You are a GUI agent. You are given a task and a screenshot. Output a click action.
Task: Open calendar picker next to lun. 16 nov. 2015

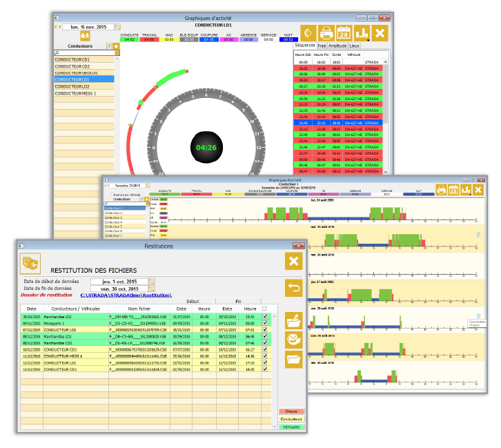pos(117,27)
